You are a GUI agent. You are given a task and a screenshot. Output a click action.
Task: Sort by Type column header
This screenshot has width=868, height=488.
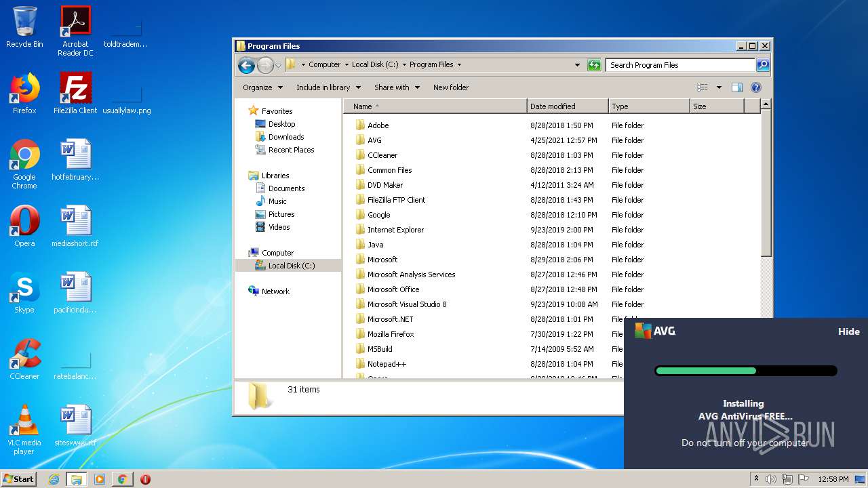click(649, 106)
